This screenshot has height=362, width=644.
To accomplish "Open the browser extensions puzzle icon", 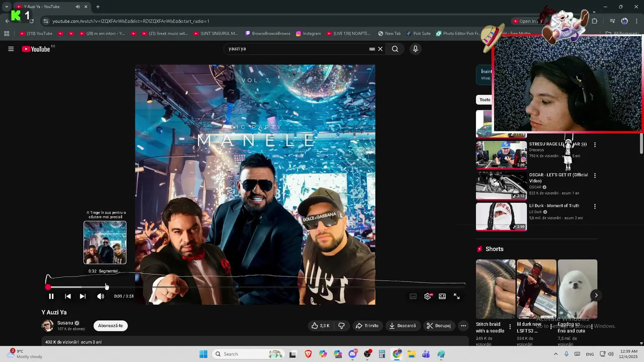I will tap(595, 21).
